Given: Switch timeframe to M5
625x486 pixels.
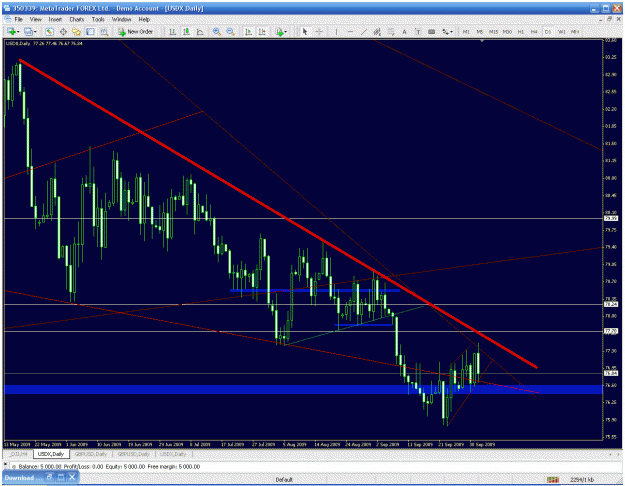Looking at the screenshot, I should click(480, 31).
